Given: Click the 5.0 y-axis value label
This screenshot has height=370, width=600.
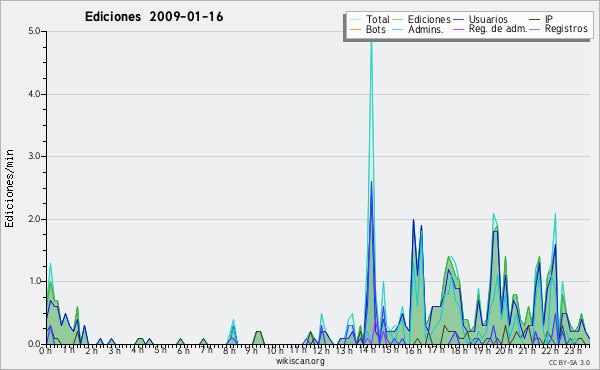Looking at the screenshot, I should tap(34, 31).
